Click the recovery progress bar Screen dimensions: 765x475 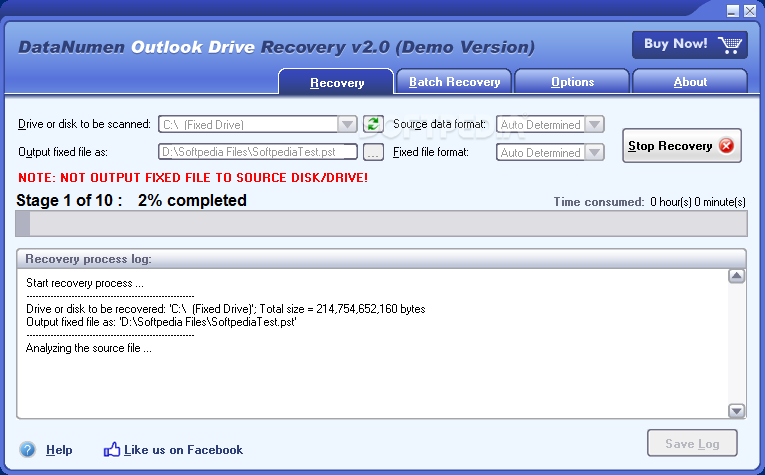point(381,224)
